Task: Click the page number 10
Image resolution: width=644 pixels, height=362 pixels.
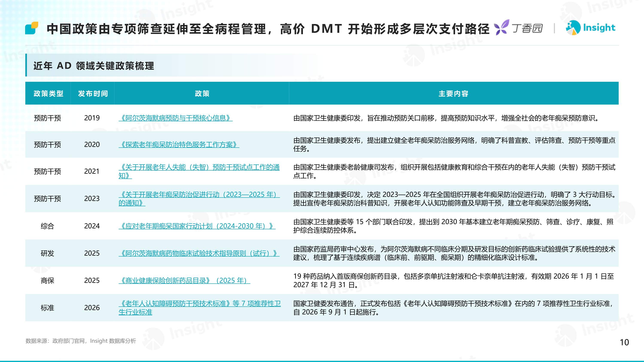Action: pos(624,342)
